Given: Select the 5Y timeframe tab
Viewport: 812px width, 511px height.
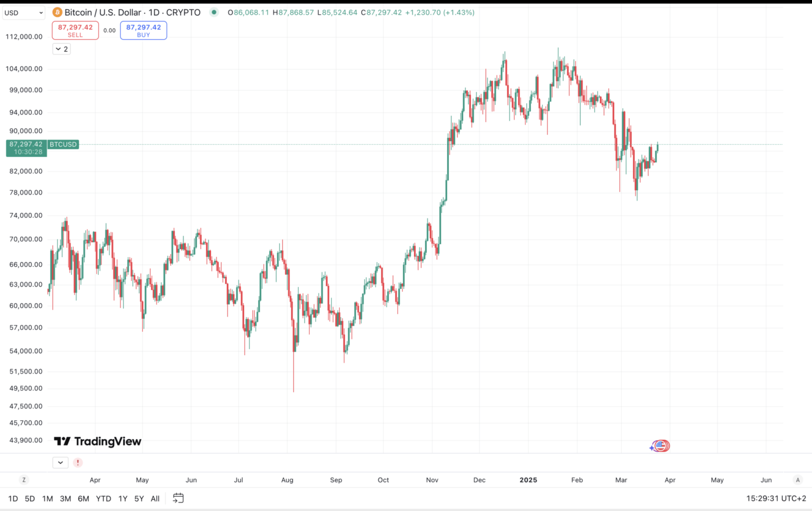Looking at the screenshot, I should click(139, 498).
